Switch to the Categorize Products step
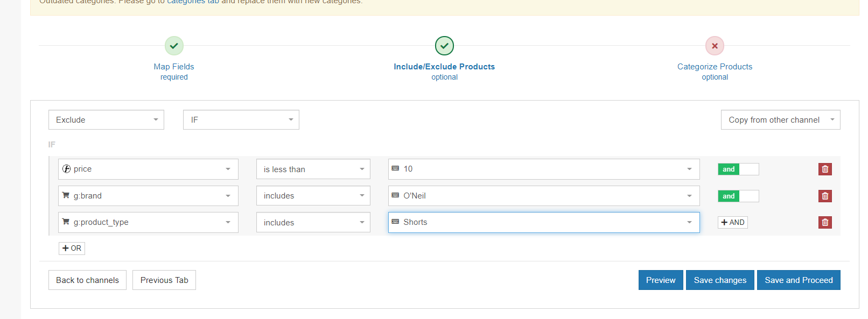Screen dimensions: 868x319 [715, 67]
